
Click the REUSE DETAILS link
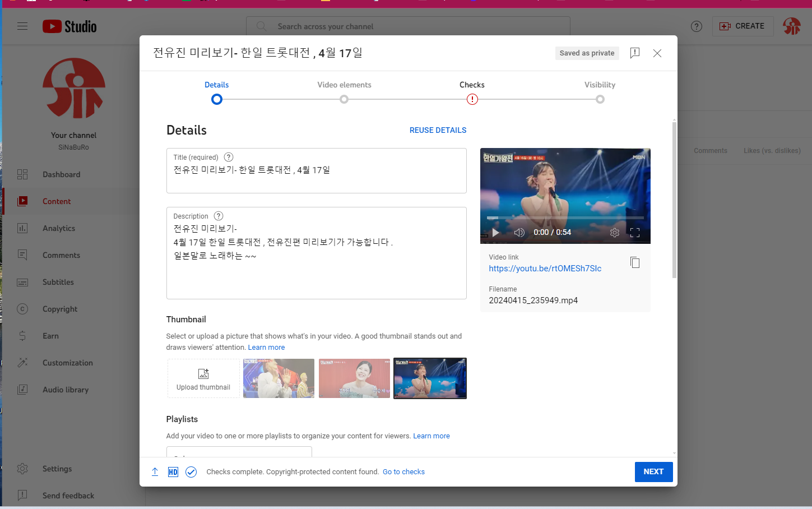[x=438, y=130]
